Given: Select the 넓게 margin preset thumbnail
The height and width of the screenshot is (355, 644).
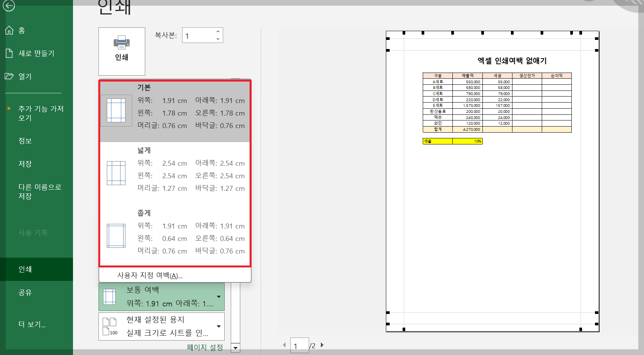Looking at the screenshot, I should coord(116,173).
